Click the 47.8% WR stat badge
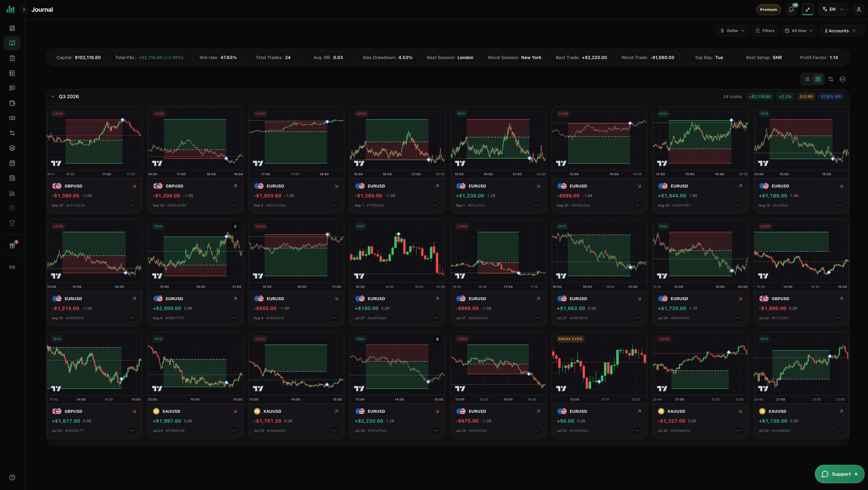 pos(831,97)
